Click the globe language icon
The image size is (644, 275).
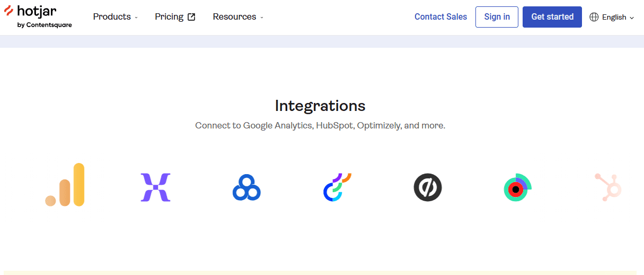[x=594, y=17]
